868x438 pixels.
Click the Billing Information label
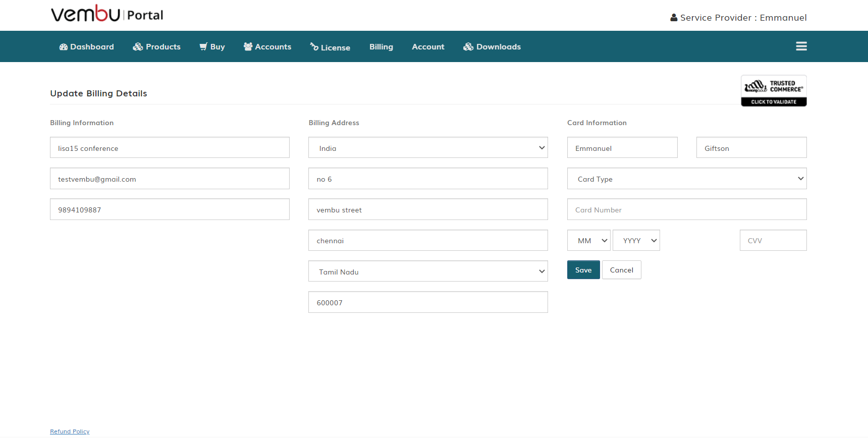pyautogui.click(x=82, y=123)
